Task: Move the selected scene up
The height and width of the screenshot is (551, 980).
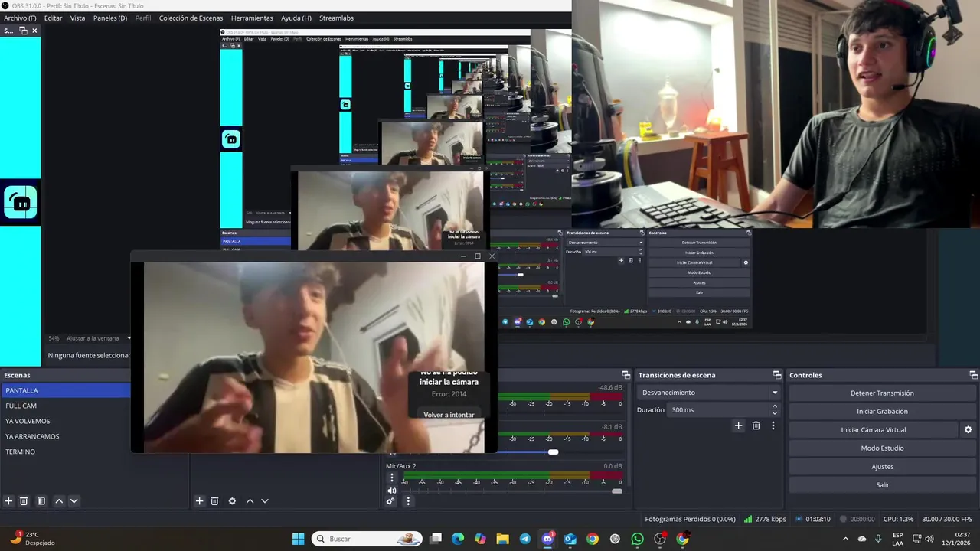Action: point(59,501)
